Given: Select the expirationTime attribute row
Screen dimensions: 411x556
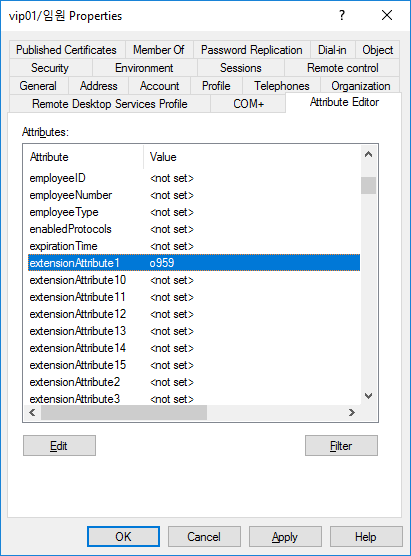Looking at the screenshot, I should (194, 246).
